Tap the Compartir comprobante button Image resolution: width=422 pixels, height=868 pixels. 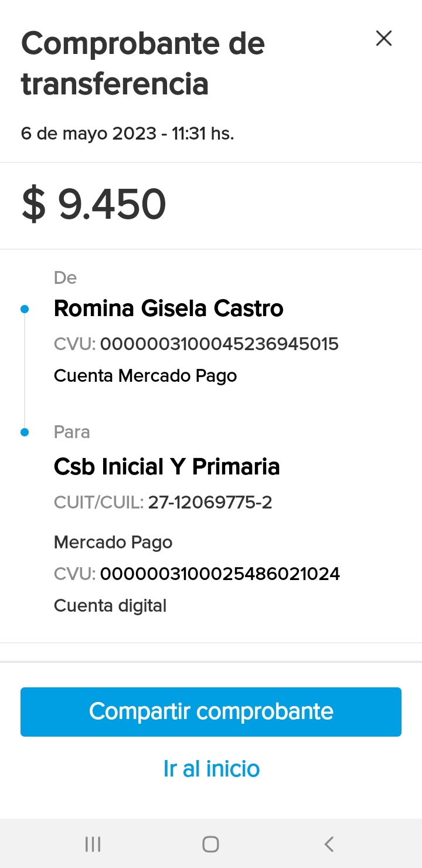click(211, 711)
